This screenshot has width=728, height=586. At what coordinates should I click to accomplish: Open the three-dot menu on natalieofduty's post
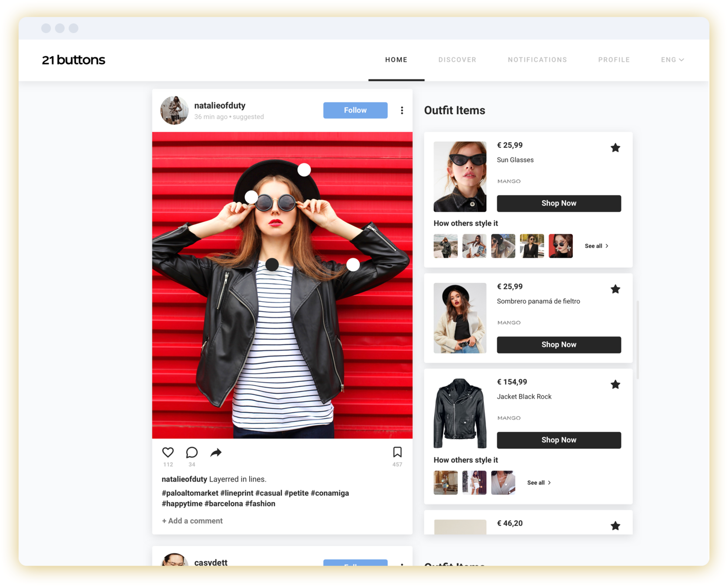point(402,110)
